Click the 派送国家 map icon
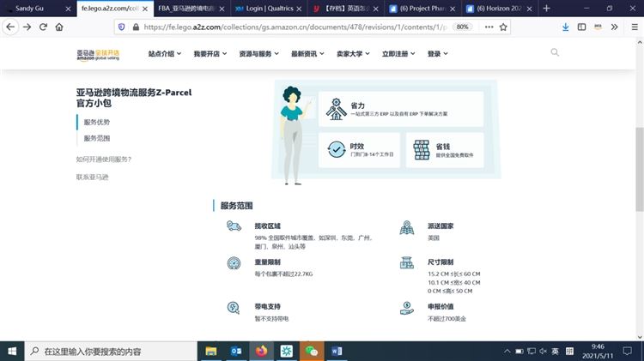The height and width of the screenshot is (361, 644). [x=407, y=228]
